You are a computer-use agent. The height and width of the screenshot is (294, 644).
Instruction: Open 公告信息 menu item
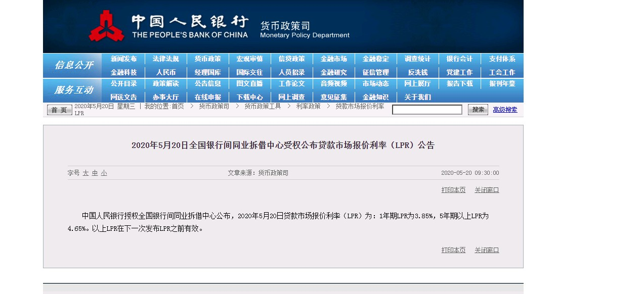(x=207, y=84)
